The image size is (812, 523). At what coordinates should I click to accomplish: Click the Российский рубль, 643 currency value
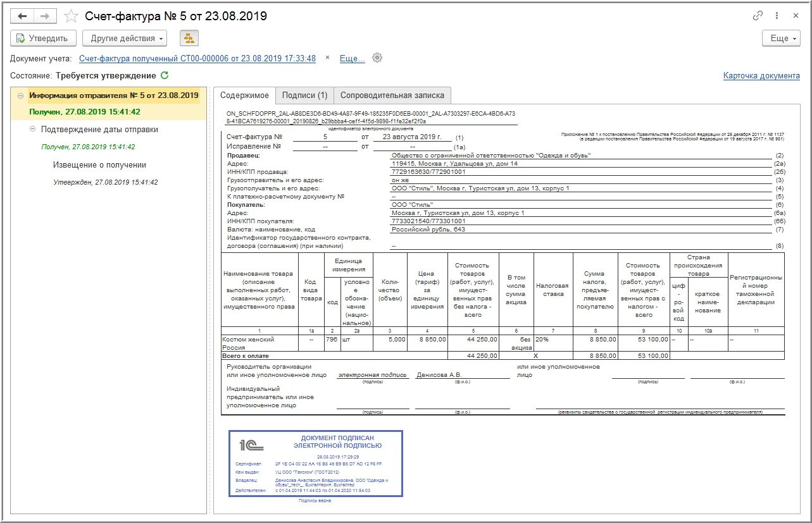coord(428,230)
